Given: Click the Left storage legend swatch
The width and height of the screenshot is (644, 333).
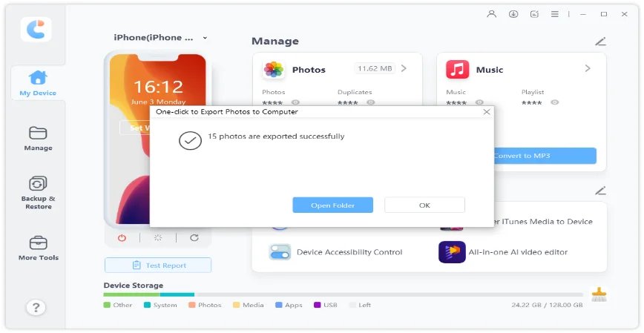Looking at the screenshot, I should (x=352, y=305).
